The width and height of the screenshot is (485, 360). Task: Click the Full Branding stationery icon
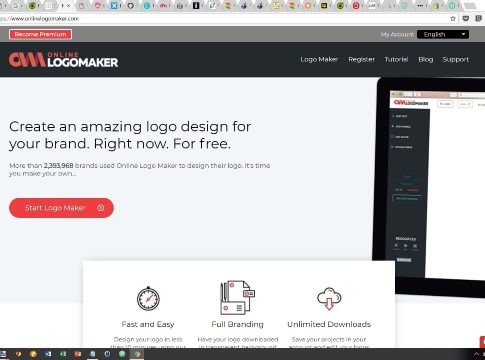point(237,297)
